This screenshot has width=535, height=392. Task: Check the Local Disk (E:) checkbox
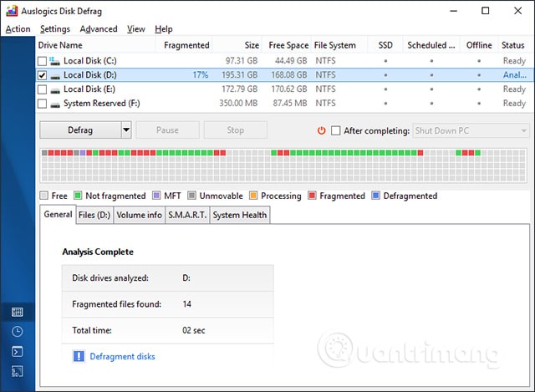tap(42, 89)
